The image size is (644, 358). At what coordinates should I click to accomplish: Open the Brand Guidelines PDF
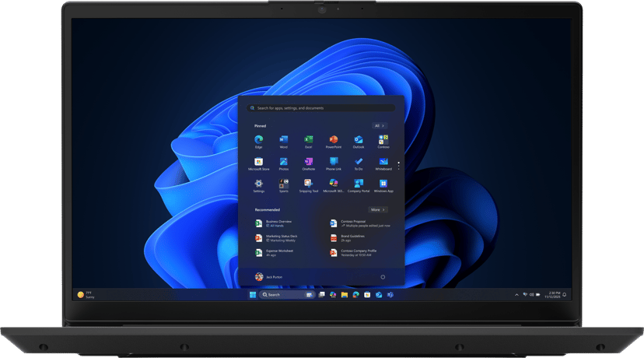click(348, 238)
